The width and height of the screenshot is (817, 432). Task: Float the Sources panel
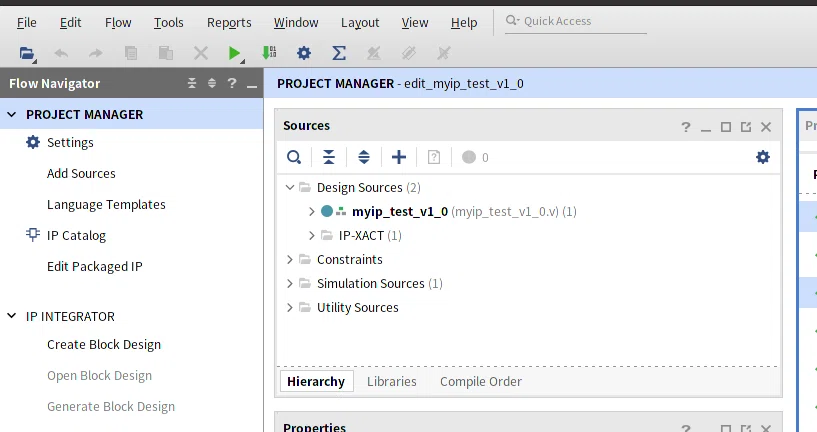(x=746, y=127)
